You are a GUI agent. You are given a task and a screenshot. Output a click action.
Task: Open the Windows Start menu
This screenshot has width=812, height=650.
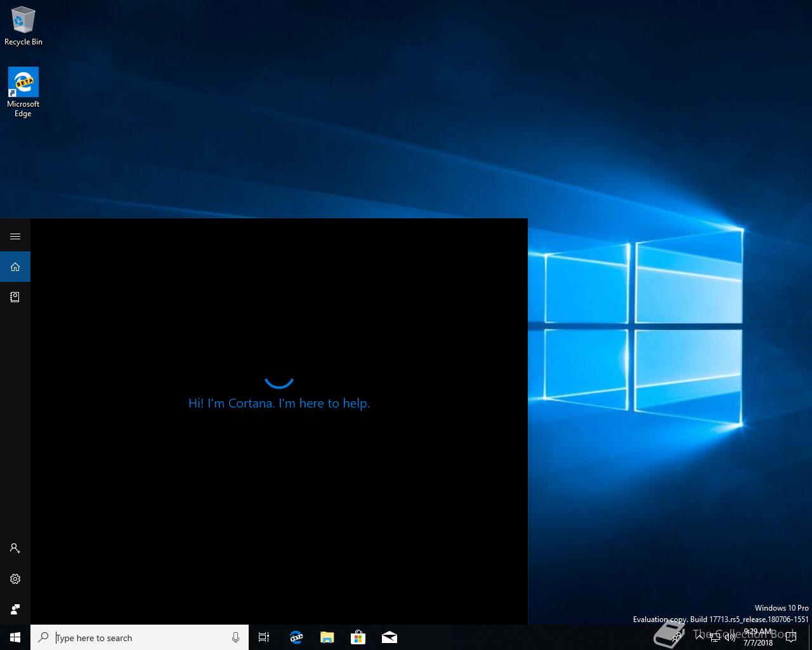pyautogui.click(x=15, y=637)
